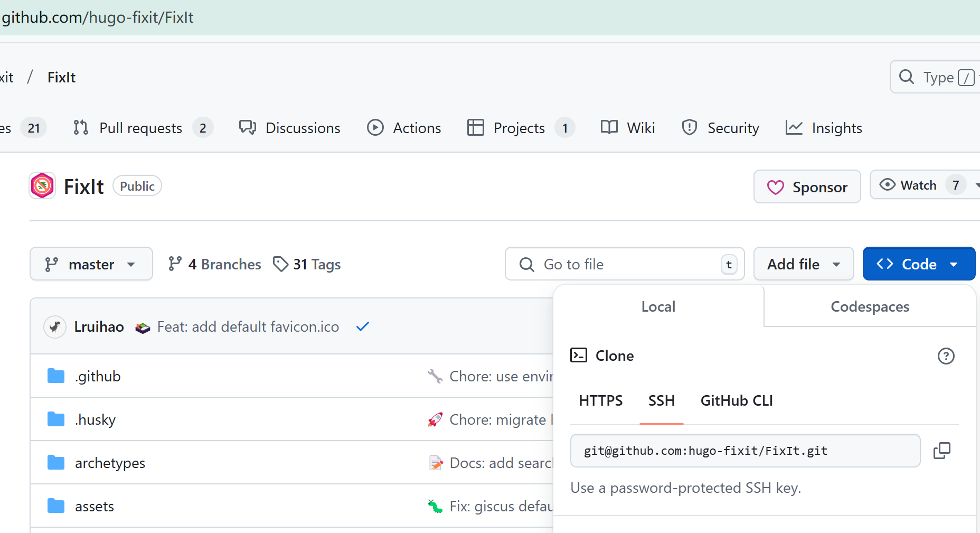
Task: Open the Actions tab
Action: [x=404, y=128]
